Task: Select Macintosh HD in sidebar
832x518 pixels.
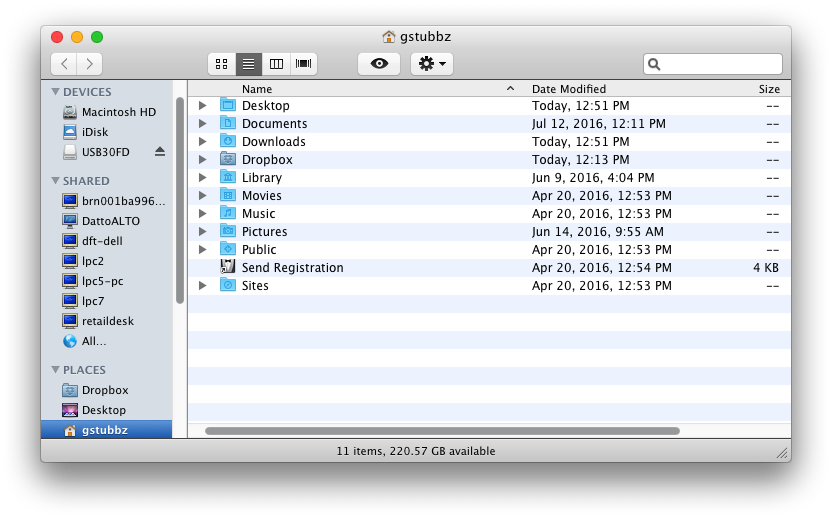Action: (x=109, y=112)
